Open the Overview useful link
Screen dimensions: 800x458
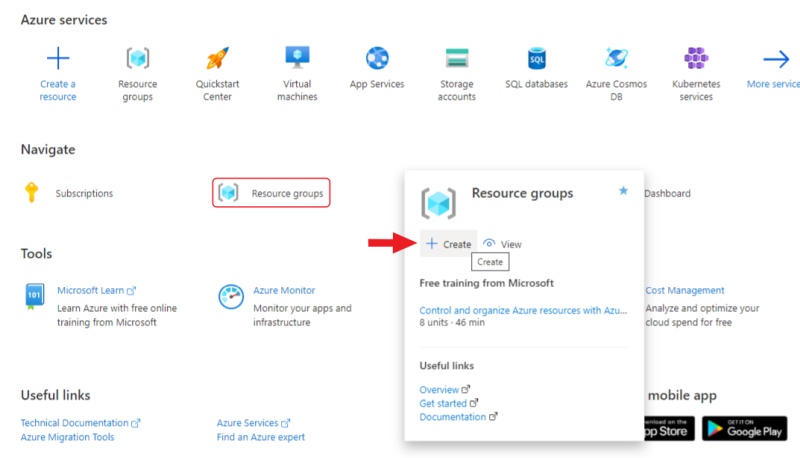(439, 389)
